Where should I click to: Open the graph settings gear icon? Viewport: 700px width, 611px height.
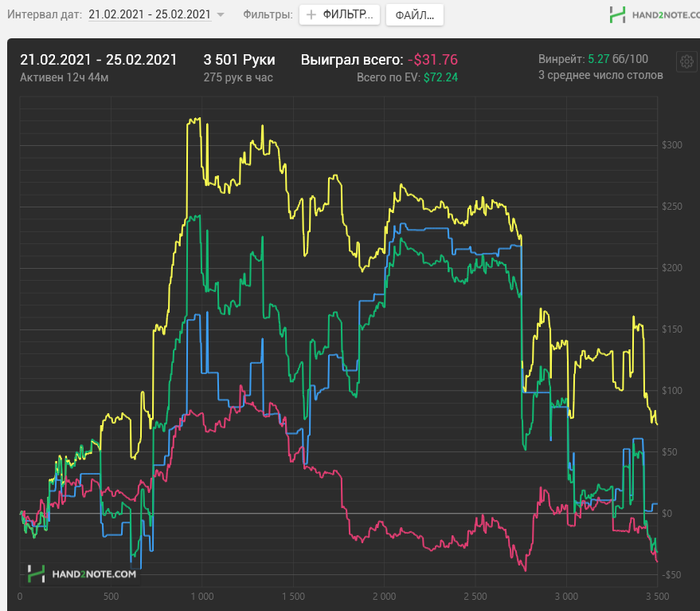687,62
